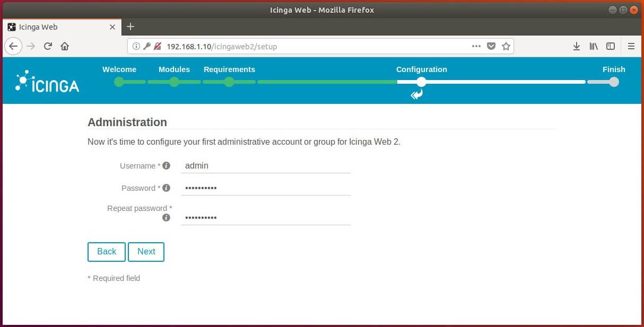Click the Next button
Viewport: 644px width, 327px height.
coord(146,252)
